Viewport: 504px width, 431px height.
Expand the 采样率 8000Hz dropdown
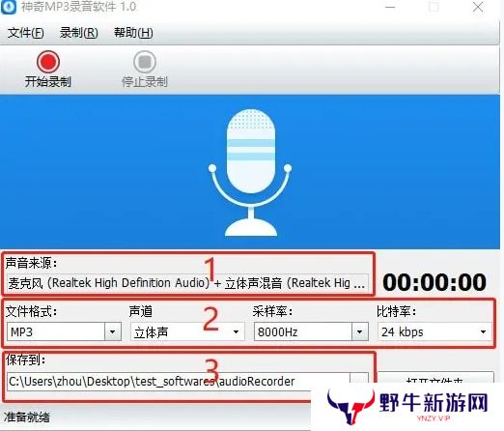coord(360,331)
